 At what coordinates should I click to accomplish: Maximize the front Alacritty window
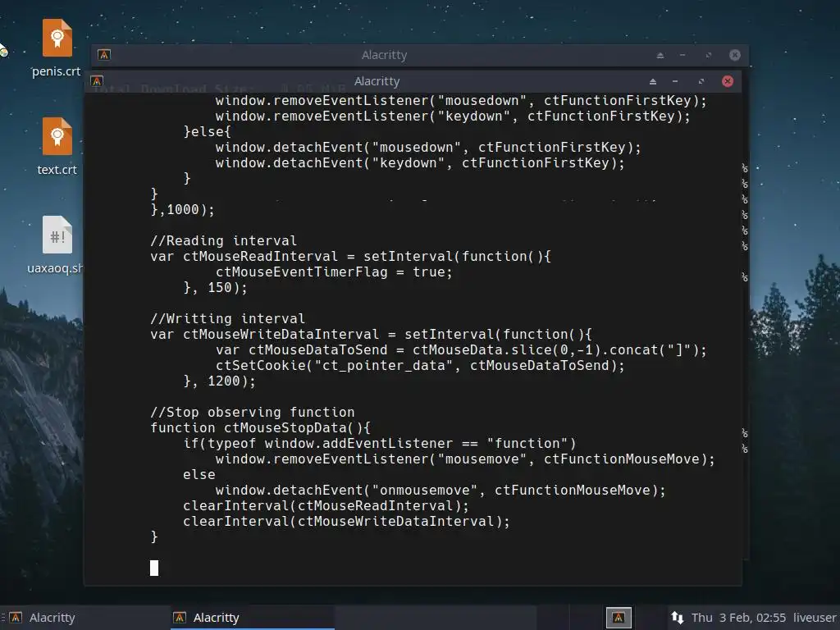pos(701,81)
